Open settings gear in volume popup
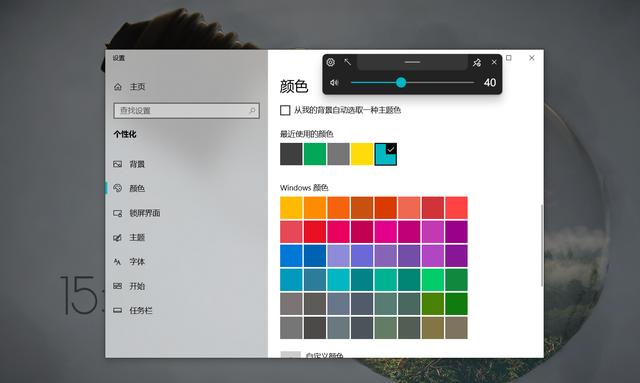640x383 pixels. pyautogui.click(x=331, y=62)
